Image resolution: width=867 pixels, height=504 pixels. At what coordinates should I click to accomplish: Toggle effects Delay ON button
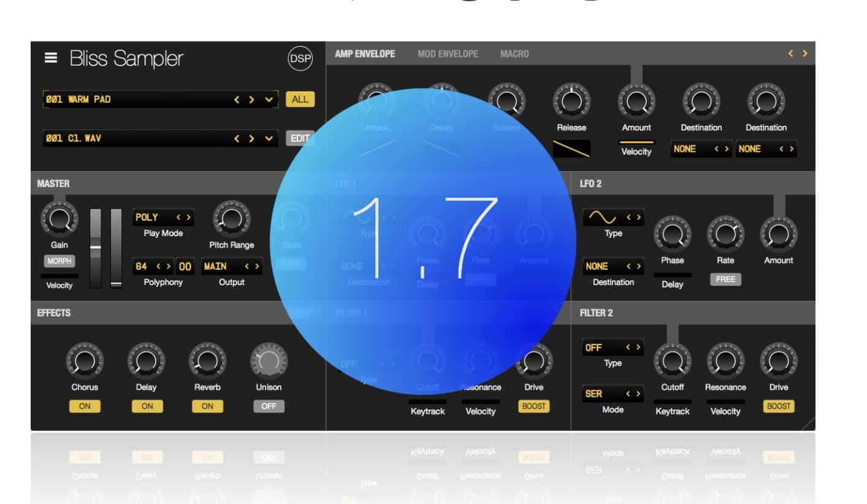[147, 406]
